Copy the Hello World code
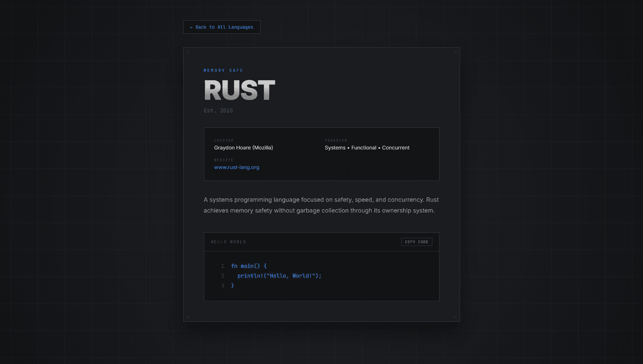Screen dimensions: 643x364 (417, 242)
